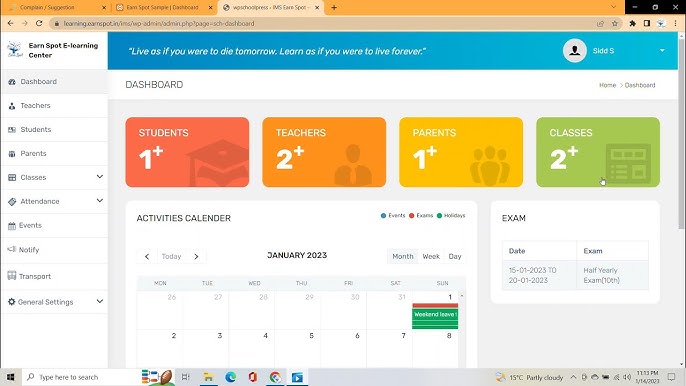Go to next month in calendar
This screenshot has width=686, height=386.
tap(196, 256)
